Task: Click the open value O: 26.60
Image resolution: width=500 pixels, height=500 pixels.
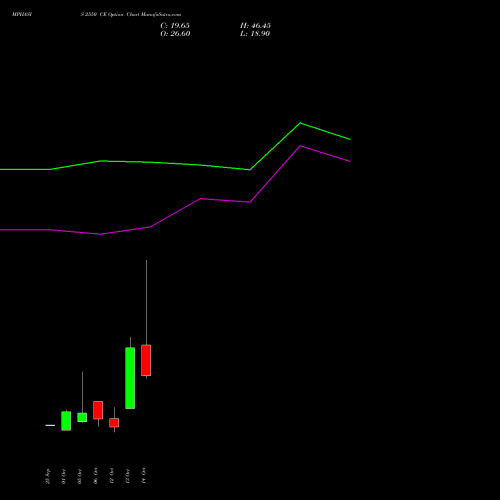Action: (175, 34)
